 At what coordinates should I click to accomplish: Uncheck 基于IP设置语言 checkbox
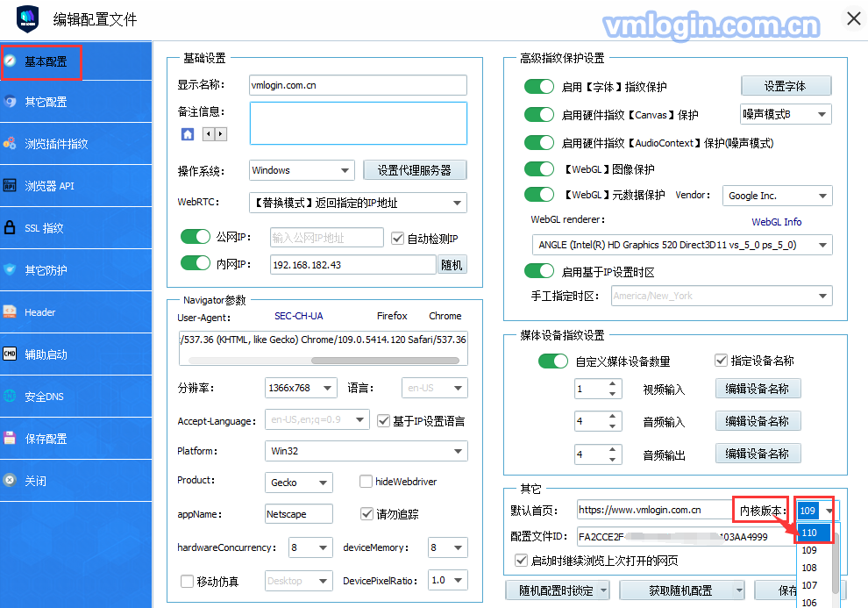tap(383, 421)
